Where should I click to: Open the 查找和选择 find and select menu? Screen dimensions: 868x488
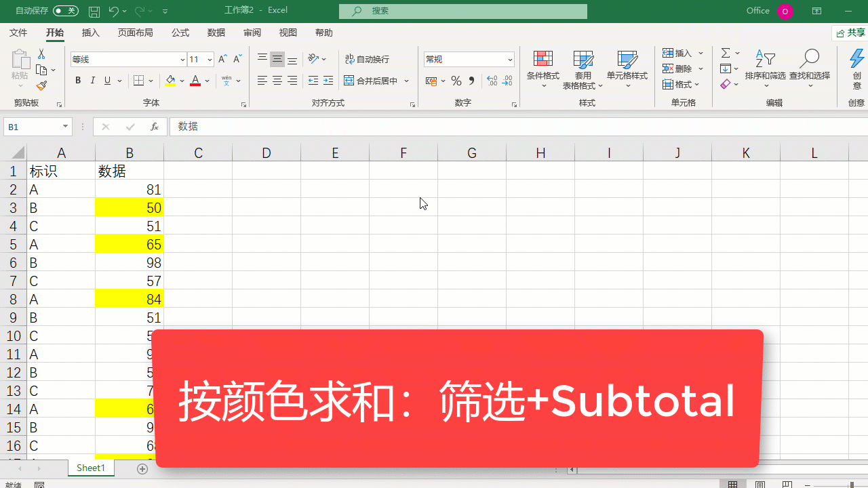[x=810, y=69]
